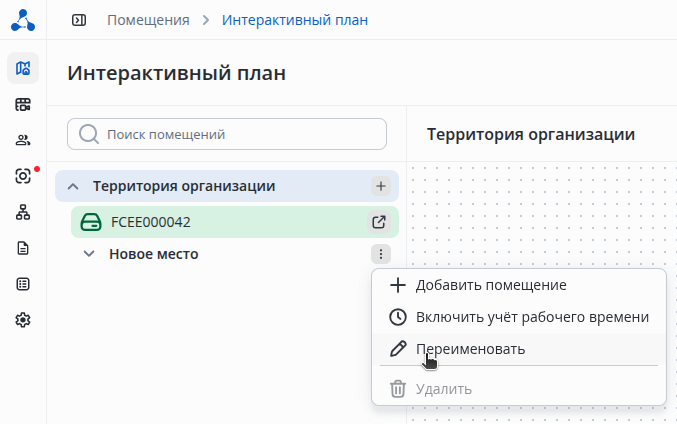Click the Помещения breadcrumb link
This screenshot has width=677, height=424.
click(x=148, y=20)
